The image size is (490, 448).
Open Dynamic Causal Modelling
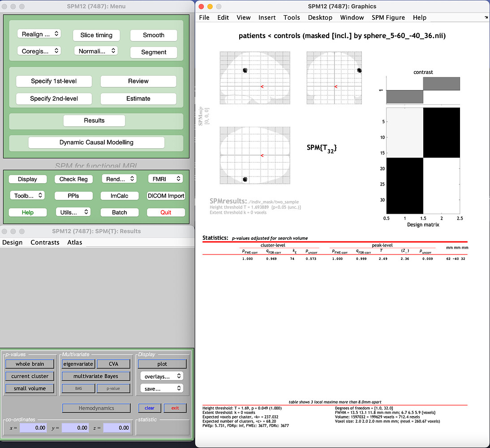(96, 142)
